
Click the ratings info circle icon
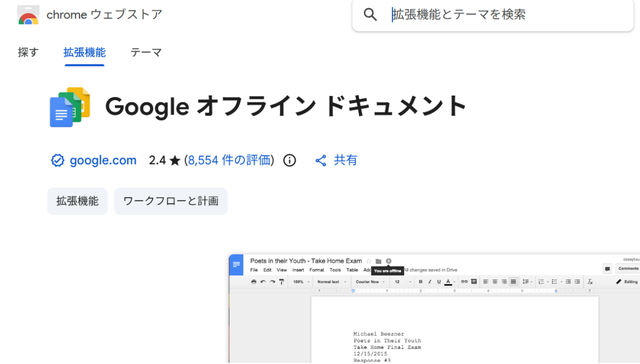[289, 160]
